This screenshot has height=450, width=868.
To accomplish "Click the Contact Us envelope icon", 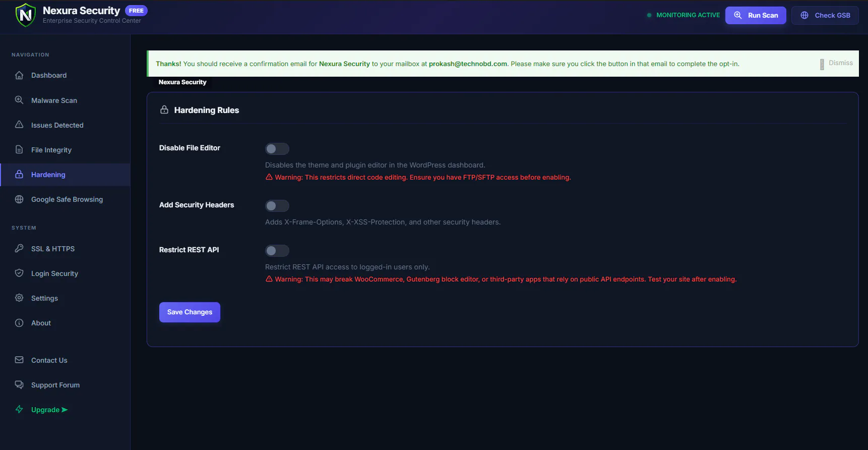I will (19, 360).
